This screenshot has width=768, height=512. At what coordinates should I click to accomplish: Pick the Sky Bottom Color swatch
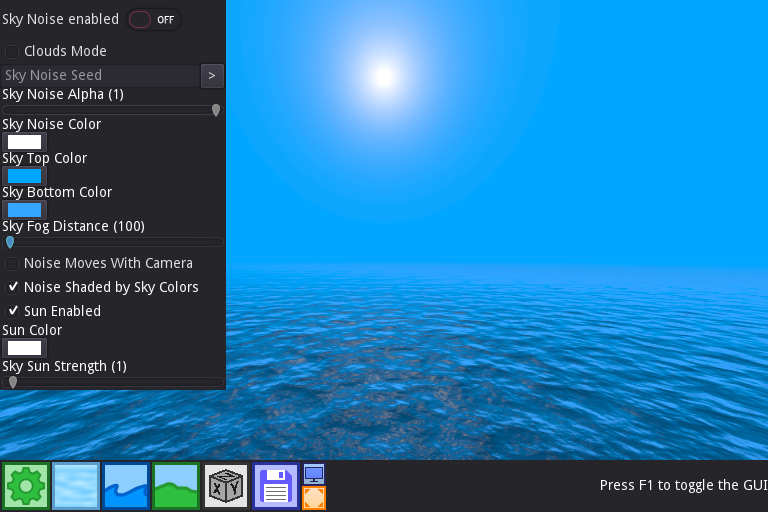pyautogui.click(x=25, y=210)
